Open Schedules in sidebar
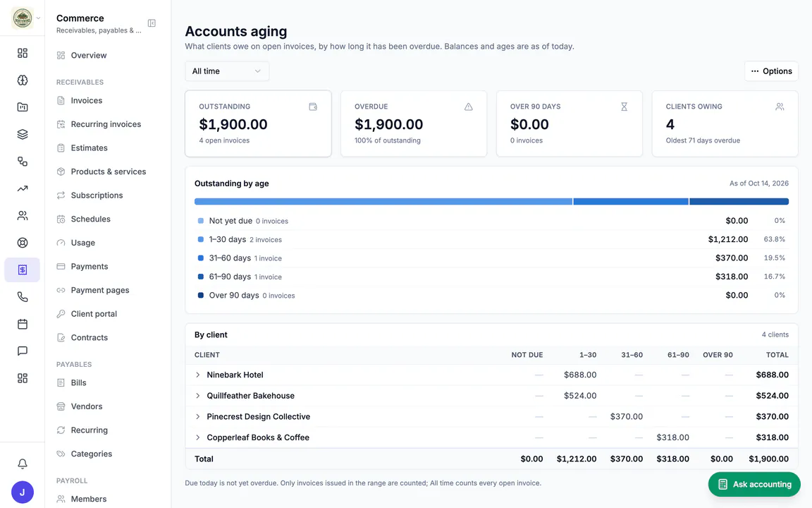This screenshot has width=812, height=508. pyautogui.click(x=108, y=219)
